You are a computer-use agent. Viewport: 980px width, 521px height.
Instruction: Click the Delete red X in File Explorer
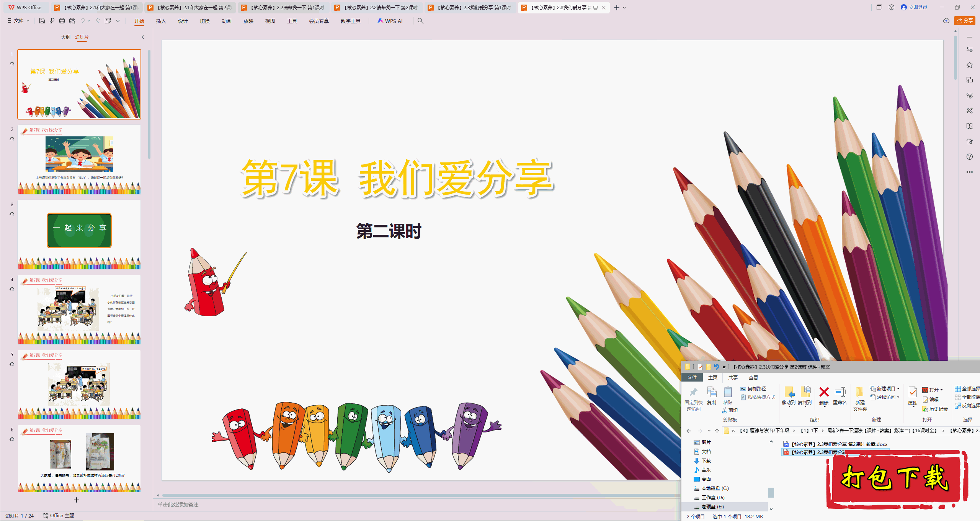coord(824,396)
